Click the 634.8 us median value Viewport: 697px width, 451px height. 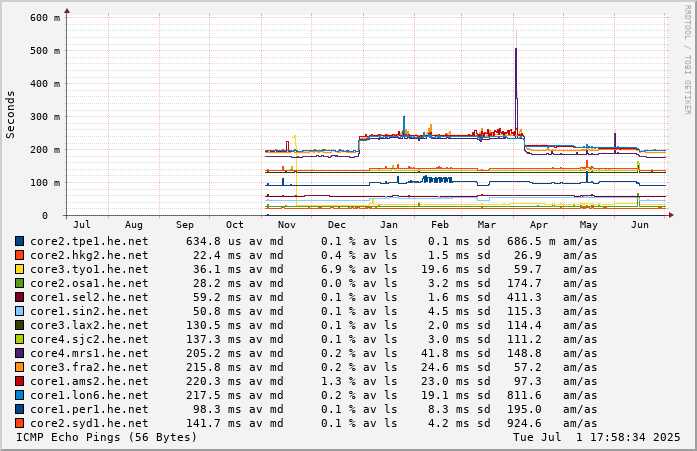click(214, 241)
